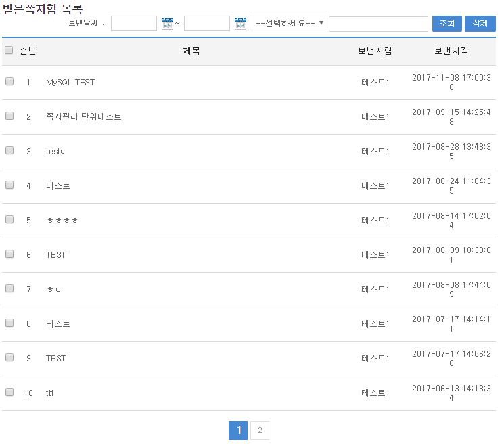The height and width of the screenshot is (444, 504).
Task: Click the end date input field
Action: (207, 24)
